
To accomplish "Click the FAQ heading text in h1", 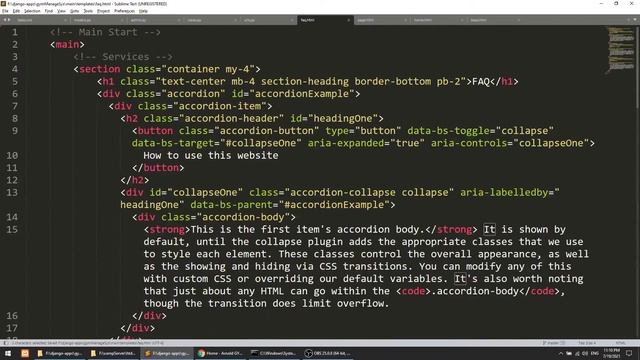I will pos(481,82).
